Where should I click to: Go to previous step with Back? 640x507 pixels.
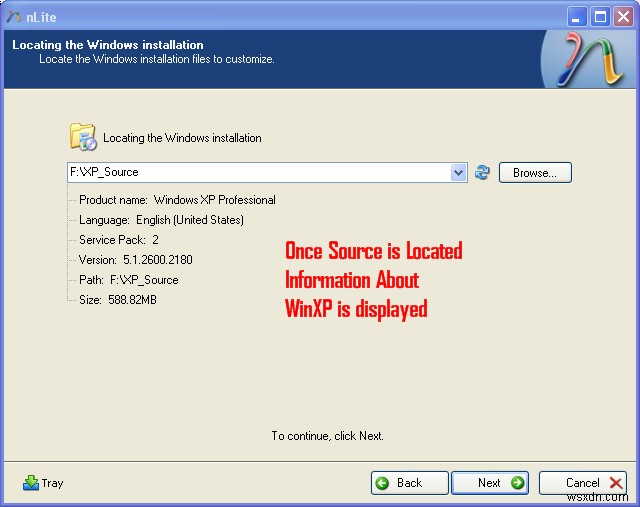pyautogui.click(x=409, y=483)
